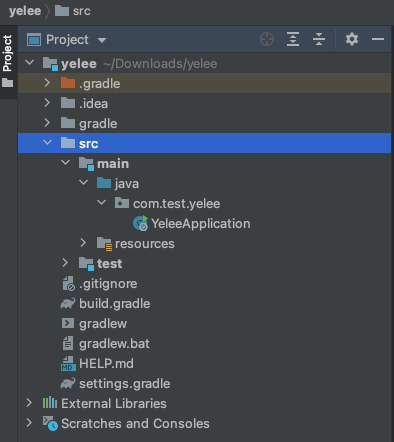
Task: Select the External Libraries label
Action: point(114,403)
